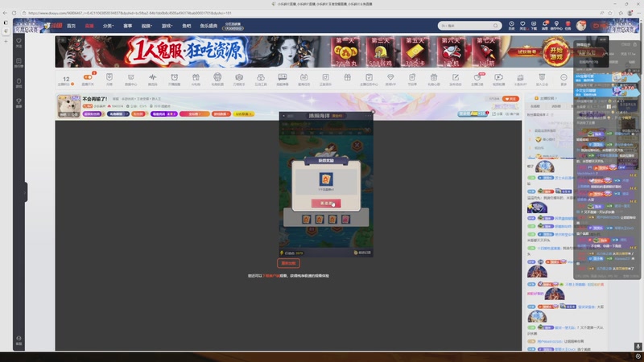The width and height of the screenshot is (644, 362).
Task: Open the data center toolbar icon
Action: 131,79
